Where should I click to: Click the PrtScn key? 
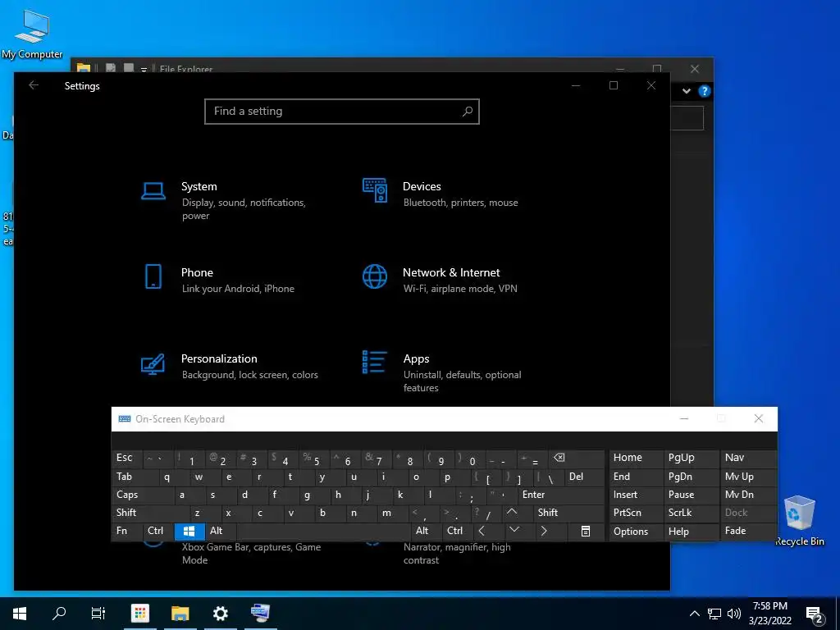tap(636, 513)
